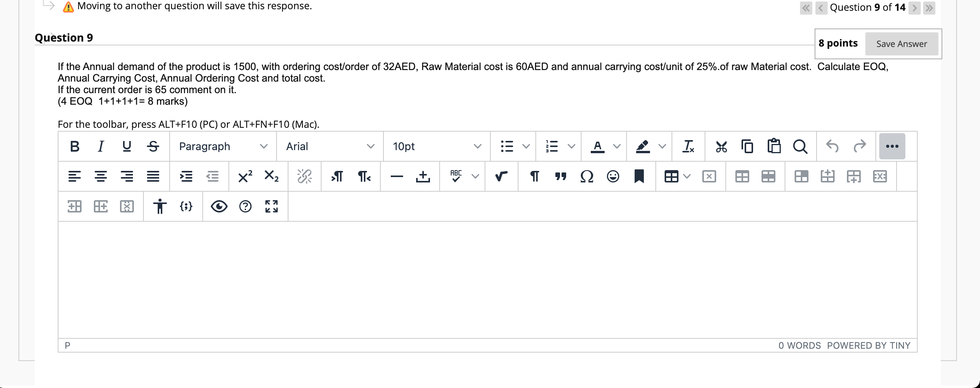Insert a horizontal line
Viewport: 980px width, 388px height.
[x=397, y=176]
